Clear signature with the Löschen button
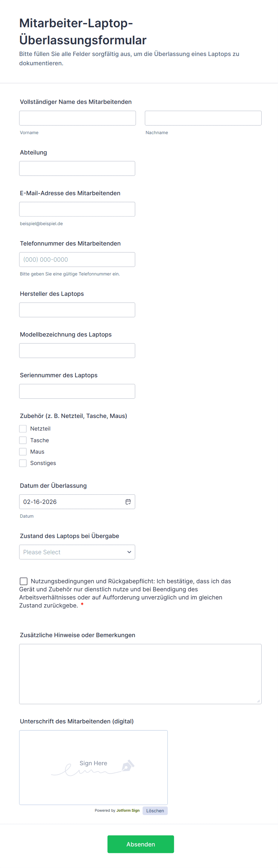Image resolution: width=278 pixels, height=868 pixels. coord(155,811)
